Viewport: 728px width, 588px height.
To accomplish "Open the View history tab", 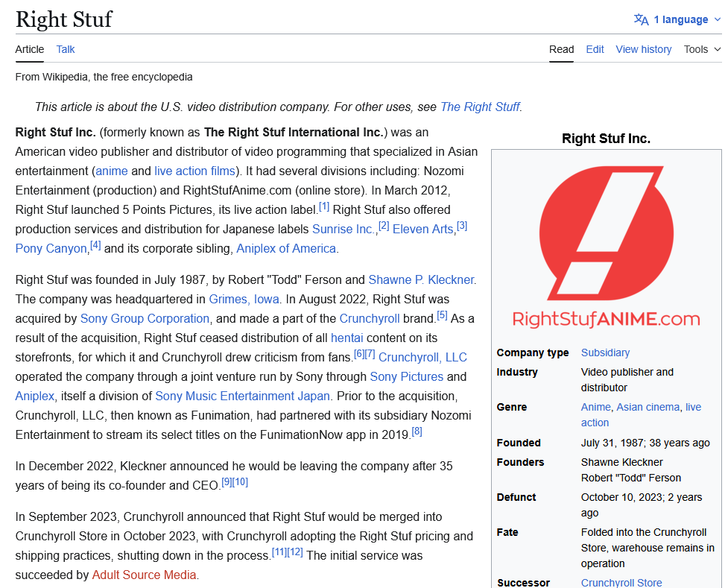I will (643, 49).
